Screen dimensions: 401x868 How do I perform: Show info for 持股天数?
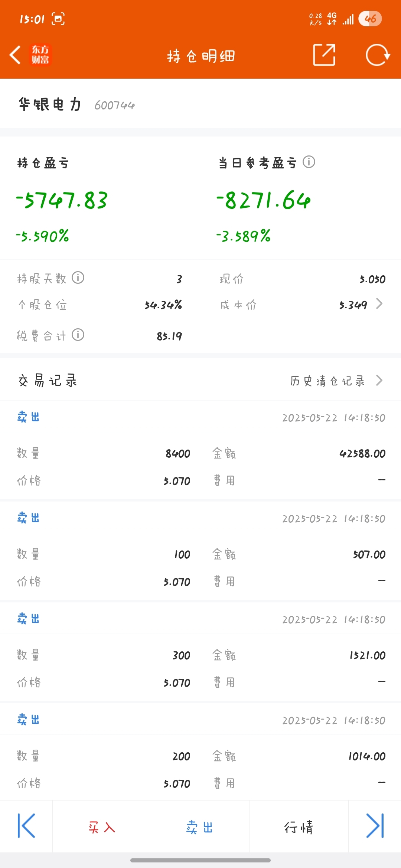point(78,277)
